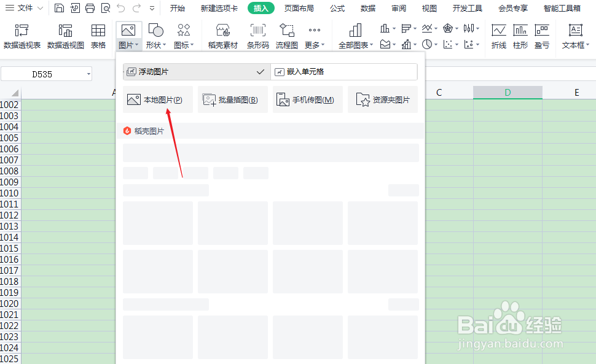
Task: Switch to the 视图 View tab
Action: tap(429, 8)
